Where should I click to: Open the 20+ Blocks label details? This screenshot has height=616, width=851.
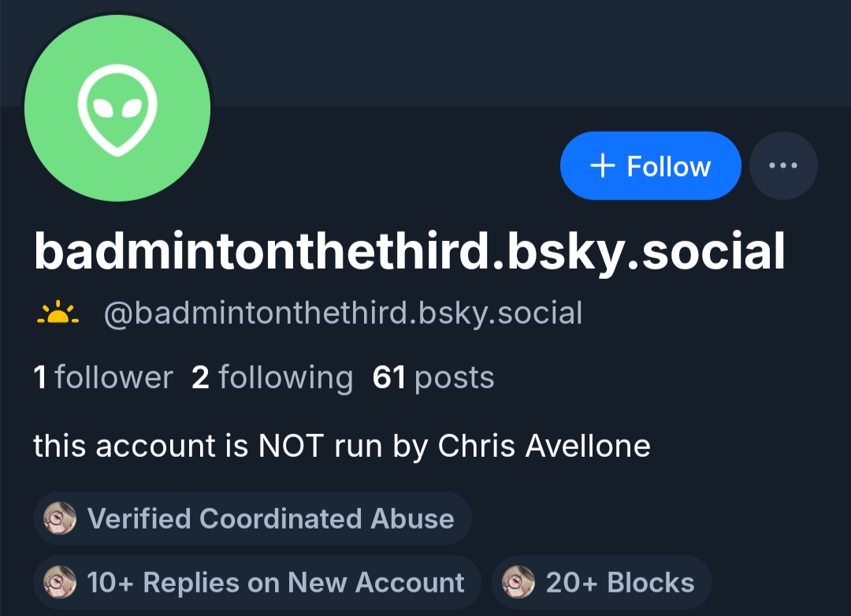(x=619, y=583)
